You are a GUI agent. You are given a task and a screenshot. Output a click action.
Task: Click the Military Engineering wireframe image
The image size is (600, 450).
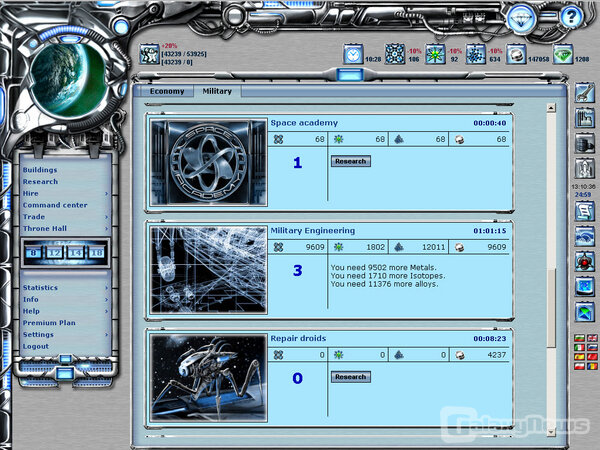click(209, 270)
